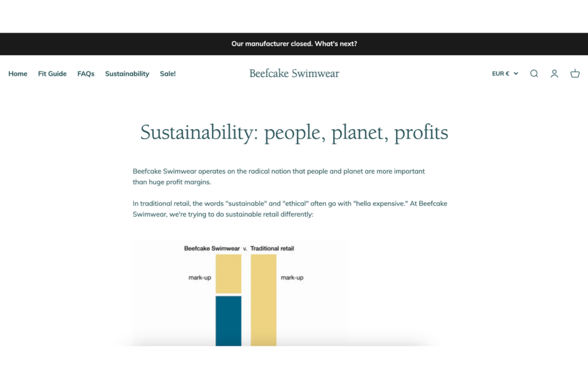Click the Beefcake Swimwear chart label
This screenshot has height=379, width=588.
(212, 248)
